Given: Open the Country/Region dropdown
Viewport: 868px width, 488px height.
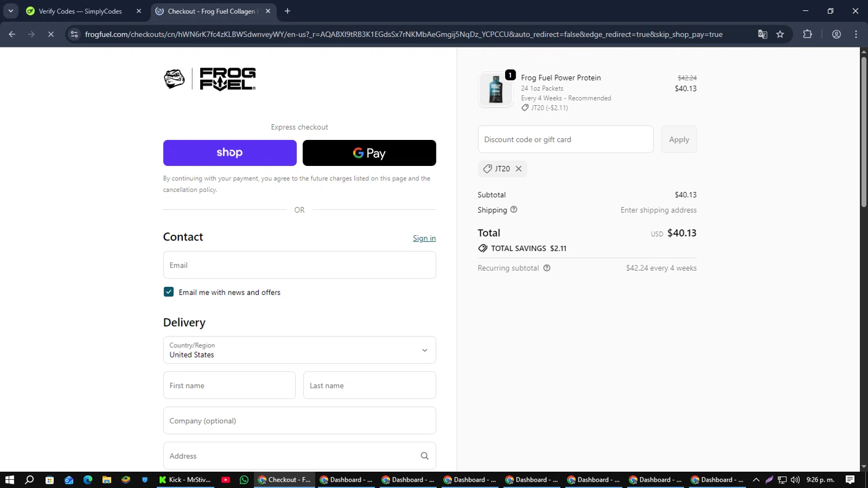Looking at the screenshot, I should point(299,350).
